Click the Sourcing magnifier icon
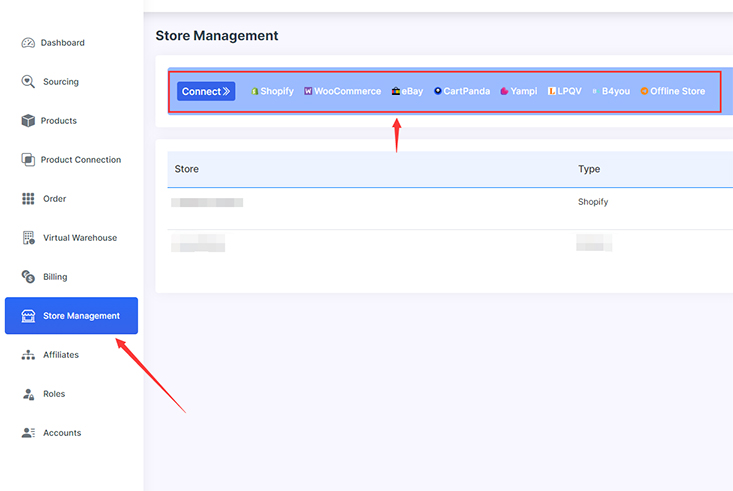Viewport: 733px width, 491px height. [x=28, y=82]
